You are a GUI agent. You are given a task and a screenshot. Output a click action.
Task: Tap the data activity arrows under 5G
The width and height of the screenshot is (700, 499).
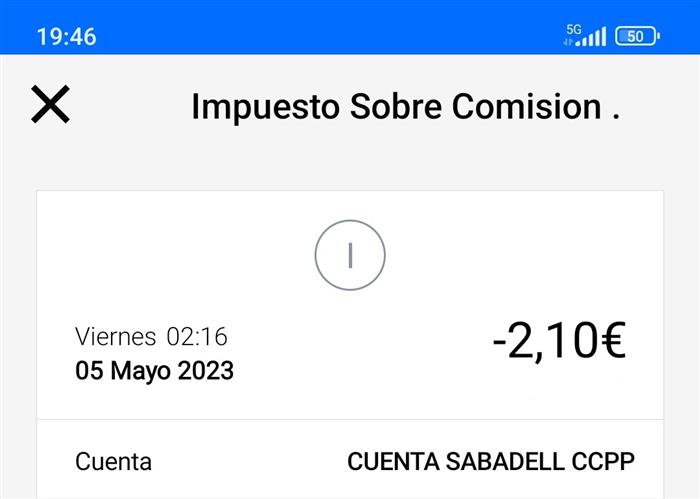click(x=569, y=43)
